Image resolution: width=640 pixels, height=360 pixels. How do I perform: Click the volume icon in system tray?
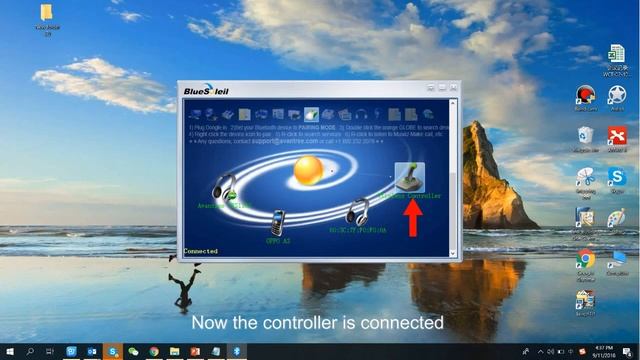551,351
